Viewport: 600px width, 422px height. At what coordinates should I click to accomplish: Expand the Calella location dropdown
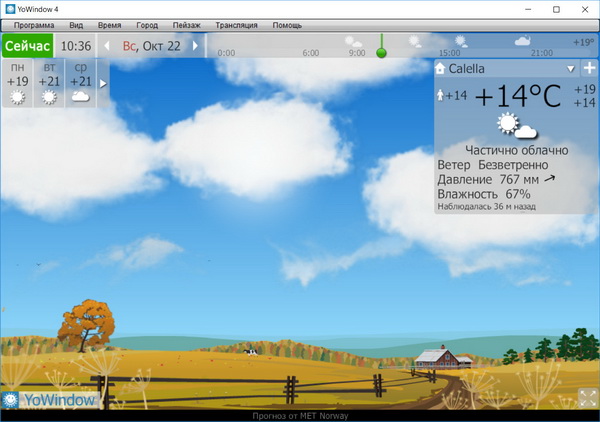pos(570,69)
